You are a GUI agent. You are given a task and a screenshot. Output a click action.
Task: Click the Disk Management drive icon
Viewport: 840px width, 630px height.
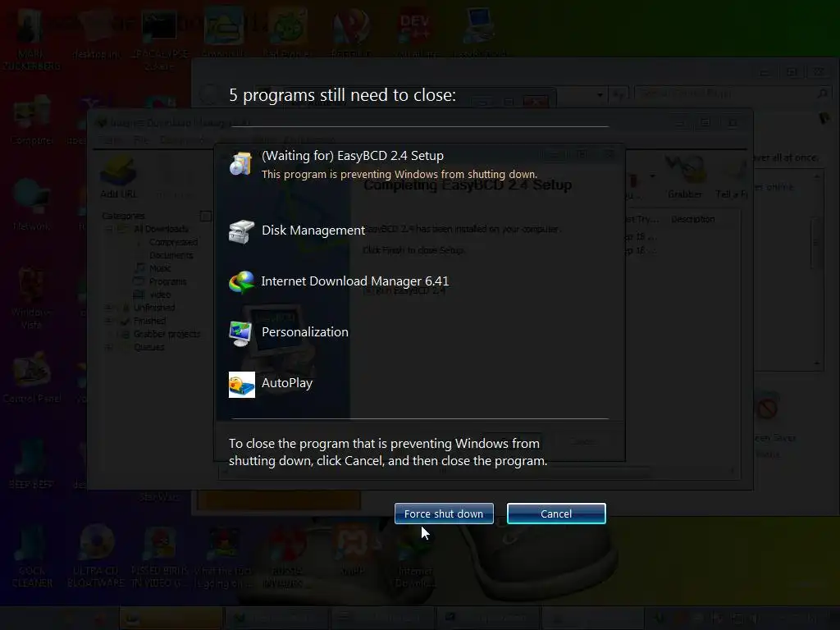[241, 232]
